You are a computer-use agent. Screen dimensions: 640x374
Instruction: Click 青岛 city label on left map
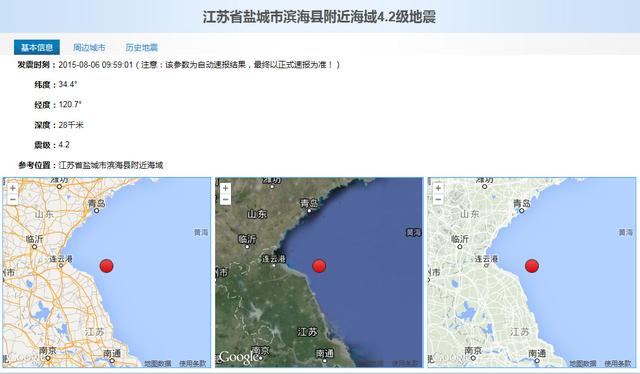tap(97, 203)
